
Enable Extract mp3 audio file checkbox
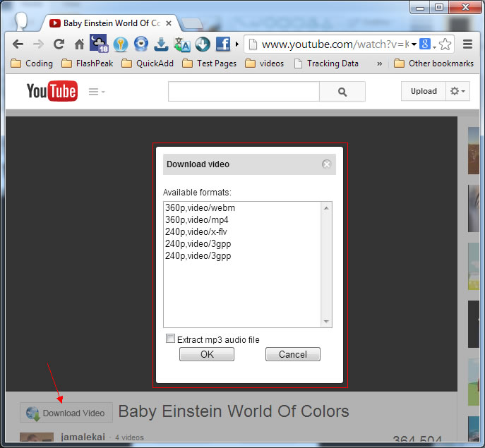click(x=170, y=339)
